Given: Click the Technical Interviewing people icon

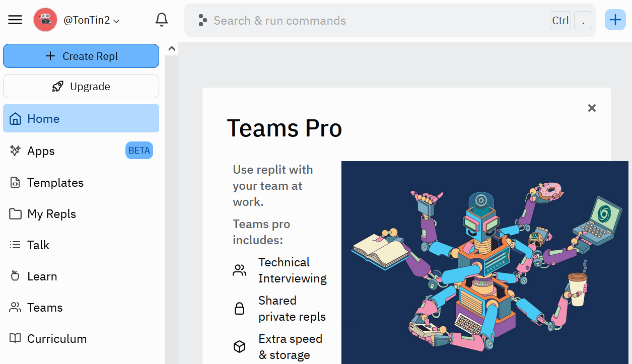Looking at the screenshot, I should (x=240, y=270).
